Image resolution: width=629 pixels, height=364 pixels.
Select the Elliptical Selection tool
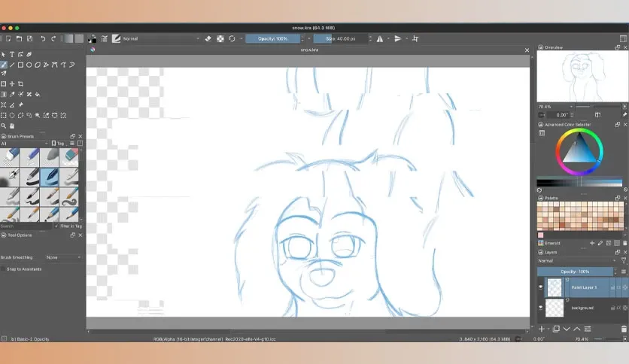click(x=12, y=115)
